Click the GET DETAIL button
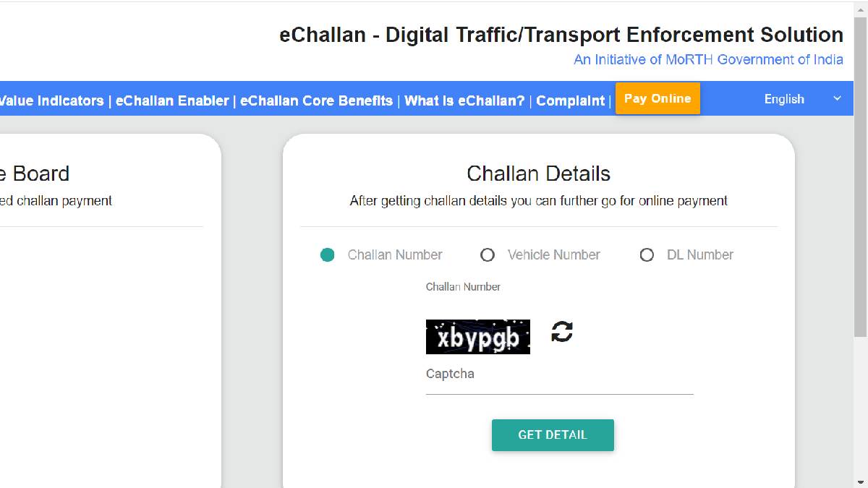The height and width of the screenshot is (488, 868). [x=553, y=435]
